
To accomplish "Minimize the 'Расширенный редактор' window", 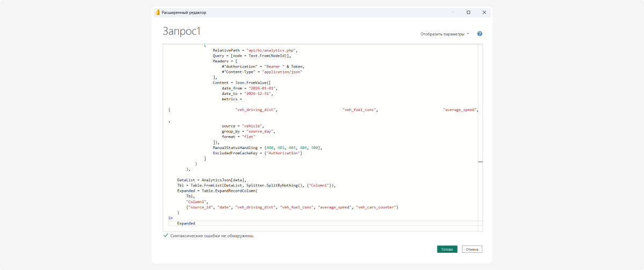I will pyautogui.click(x=452, y=12).
